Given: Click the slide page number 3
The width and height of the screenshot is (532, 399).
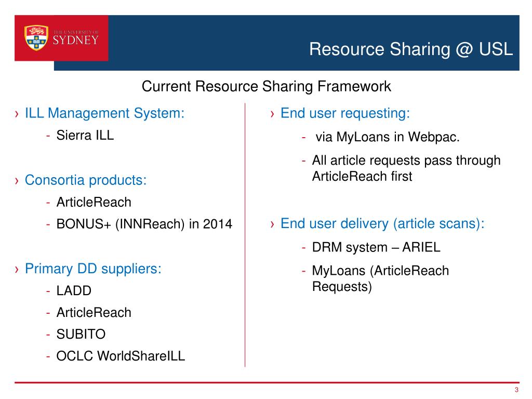Looking at the screenshot, I should (x=516, y=390).
